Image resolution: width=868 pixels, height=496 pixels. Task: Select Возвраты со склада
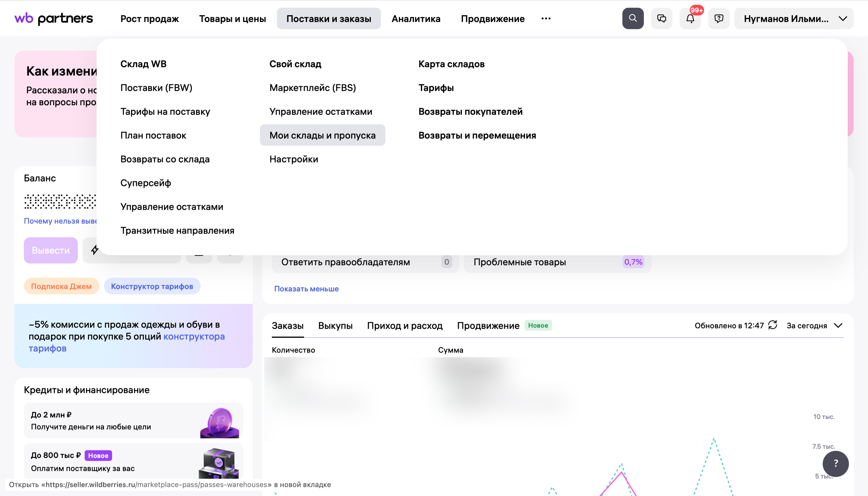point(165,159)
